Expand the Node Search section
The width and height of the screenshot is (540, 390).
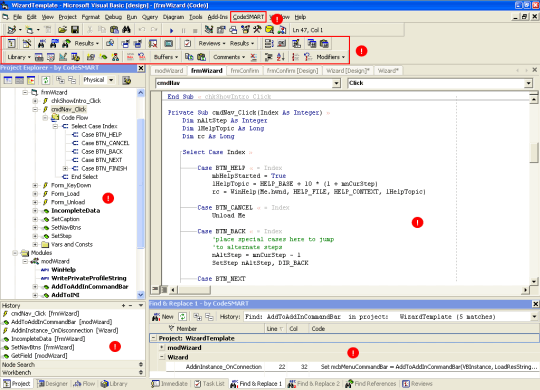[x=141, y=365]
